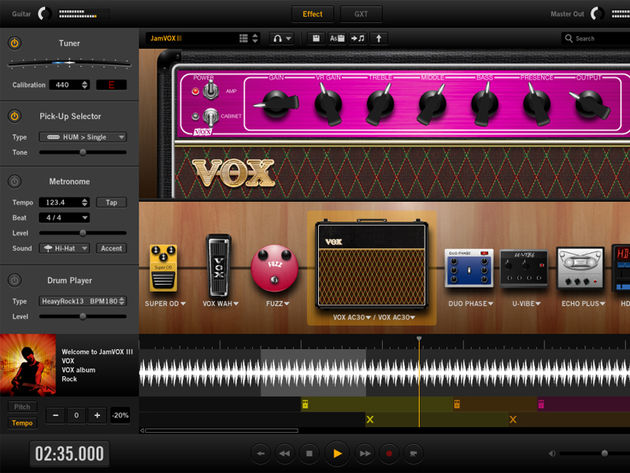Enable the Drum Player power button
Viewport: 630px width, 473px height.
click(x=14, y=280)
